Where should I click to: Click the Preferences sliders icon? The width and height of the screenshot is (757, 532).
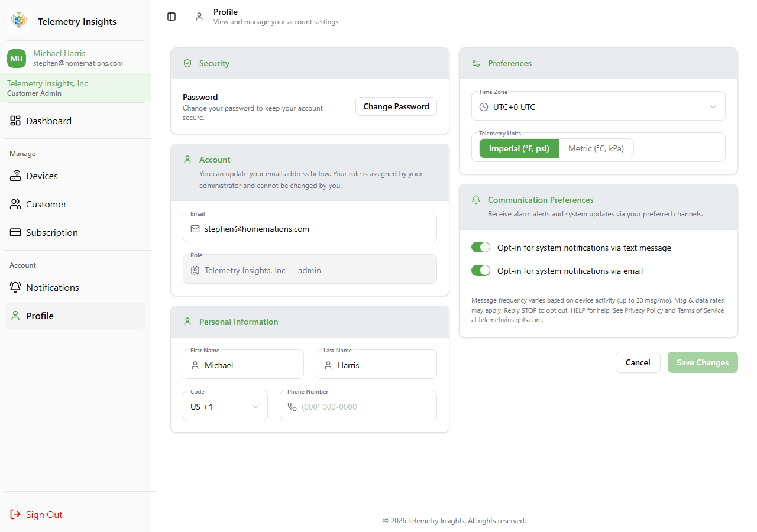476,63
